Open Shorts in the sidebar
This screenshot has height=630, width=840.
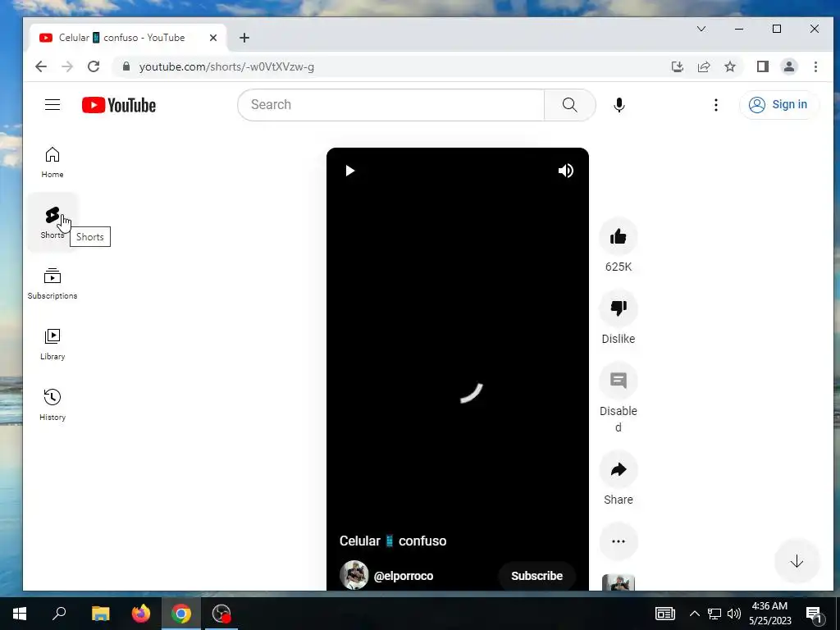(x=52, y=222)
